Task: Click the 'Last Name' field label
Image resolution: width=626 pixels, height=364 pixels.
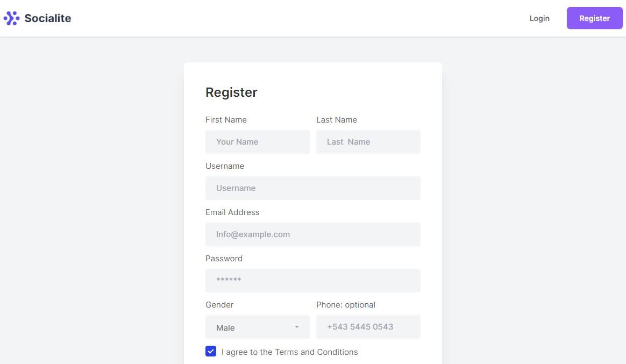Action: [x=337, y=120]
